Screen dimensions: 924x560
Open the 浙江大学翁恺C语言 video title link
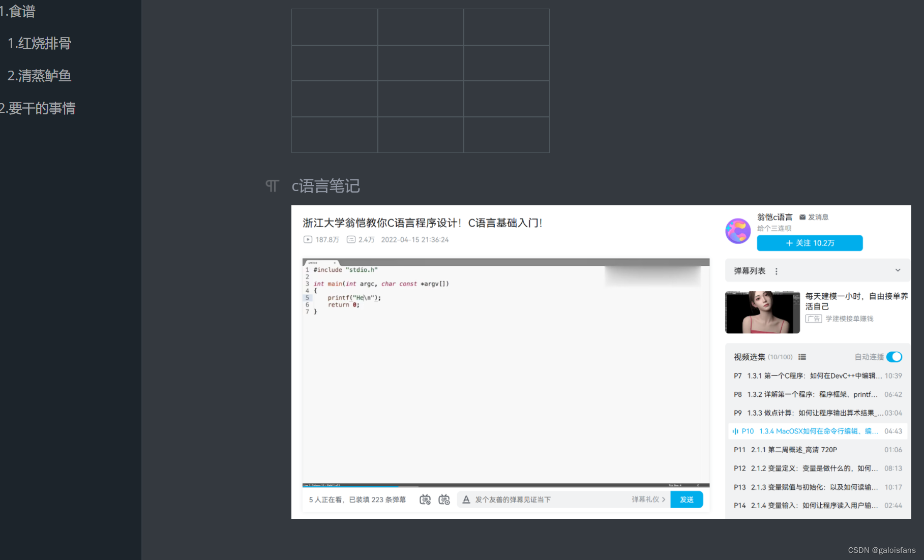click(422, 223)
